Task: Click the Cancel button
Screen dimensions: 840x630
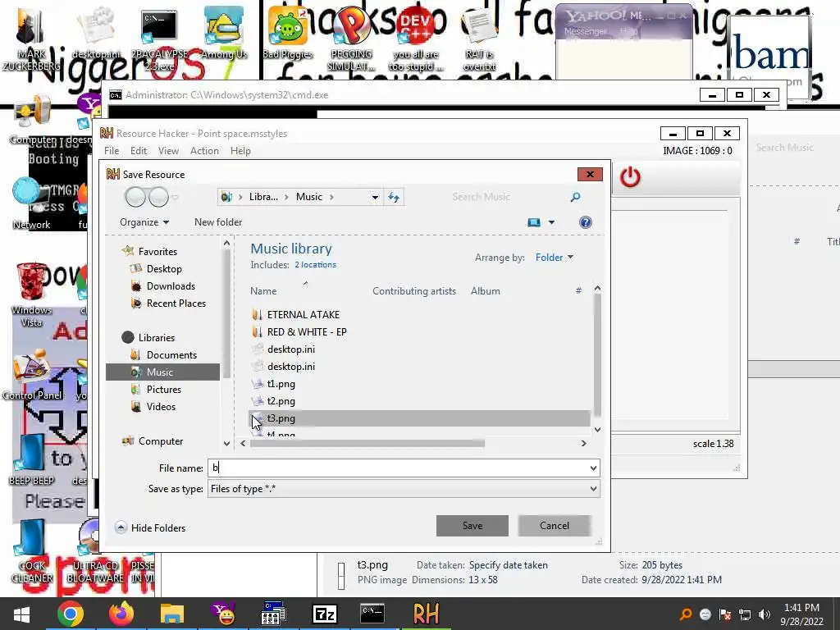Action: pos(555,526)
